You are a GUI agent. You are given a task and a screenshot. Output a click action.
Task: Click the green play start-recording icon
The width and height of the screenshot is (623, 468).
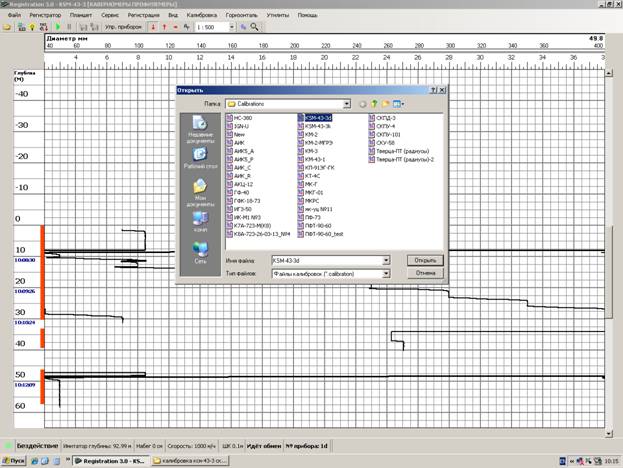point(58,27)
